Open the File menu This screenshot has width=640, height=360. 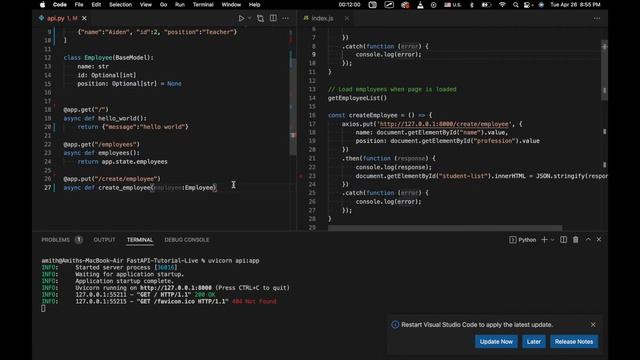point(79,4)
